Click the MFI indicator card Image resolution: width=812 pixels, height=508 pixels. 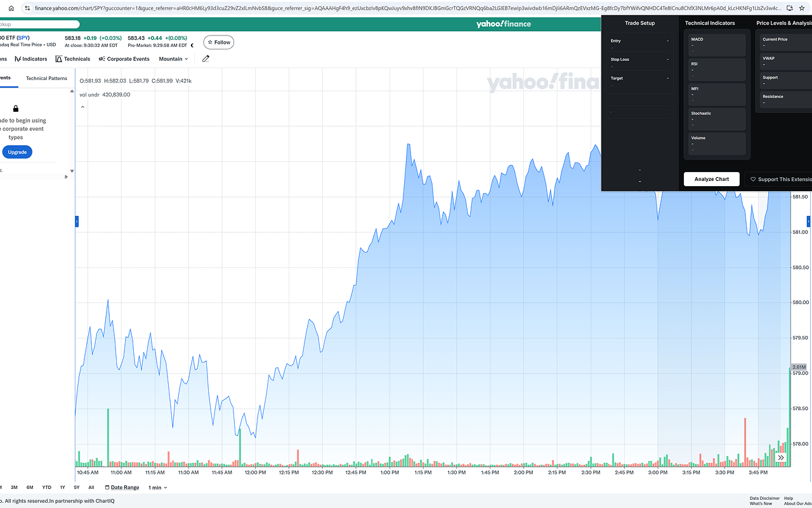[x=717, y=95]
